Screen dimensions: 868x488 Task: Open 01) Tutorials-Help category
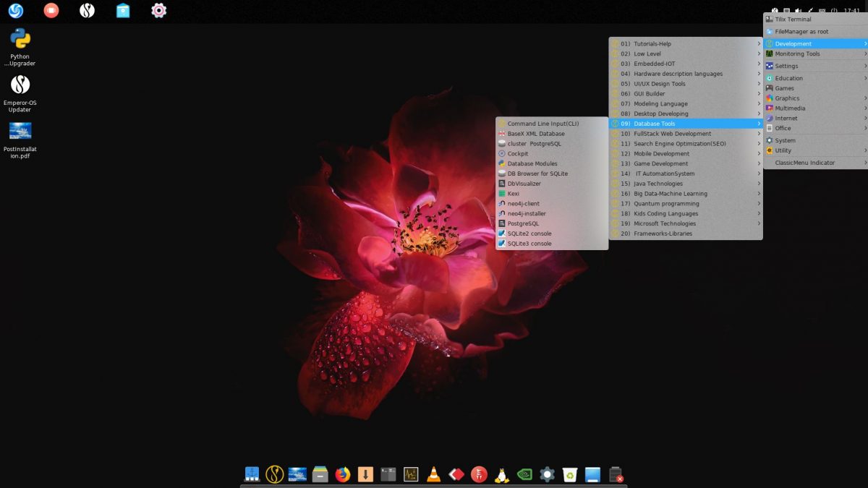coord(686,44)
